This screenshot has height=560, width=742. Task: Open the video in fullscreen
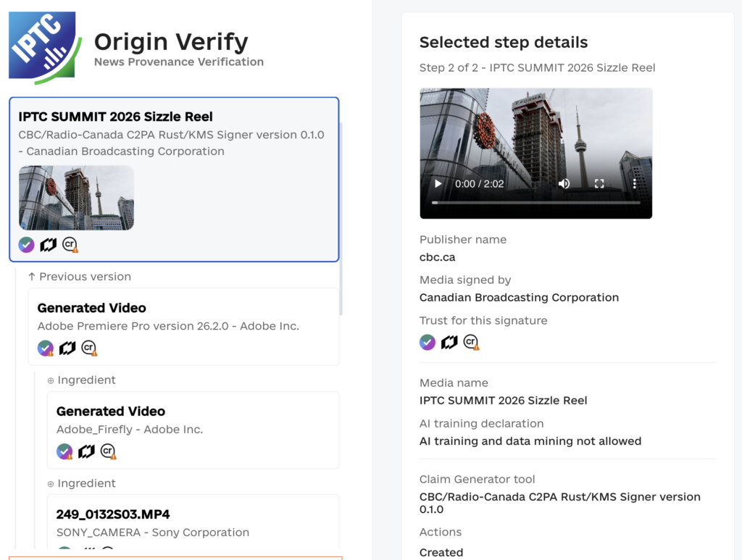coord(599,183)
